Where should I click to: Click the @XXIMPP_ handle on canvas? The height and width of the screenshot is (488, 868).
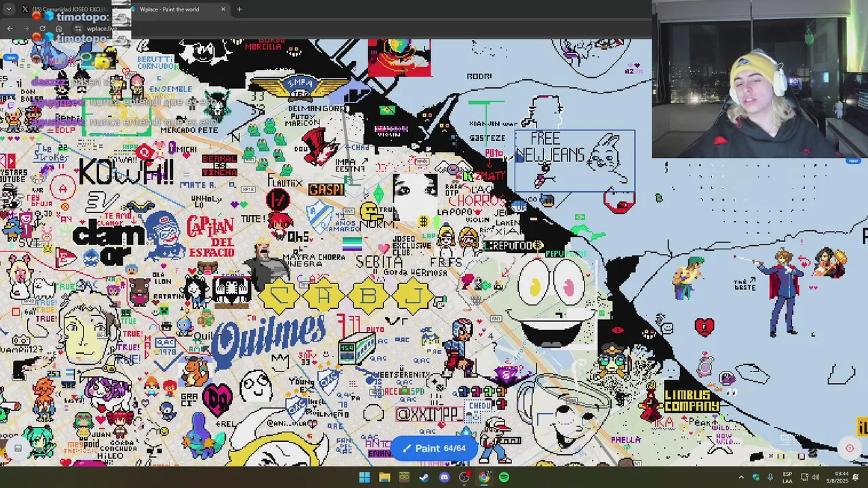click(x=429, y=413)
